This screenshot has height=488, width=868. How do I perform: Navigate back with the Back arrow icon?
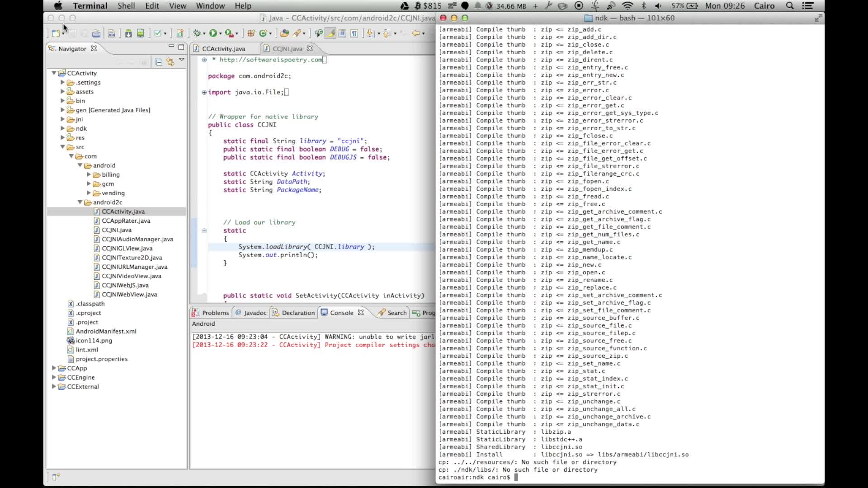coord(417,33)
